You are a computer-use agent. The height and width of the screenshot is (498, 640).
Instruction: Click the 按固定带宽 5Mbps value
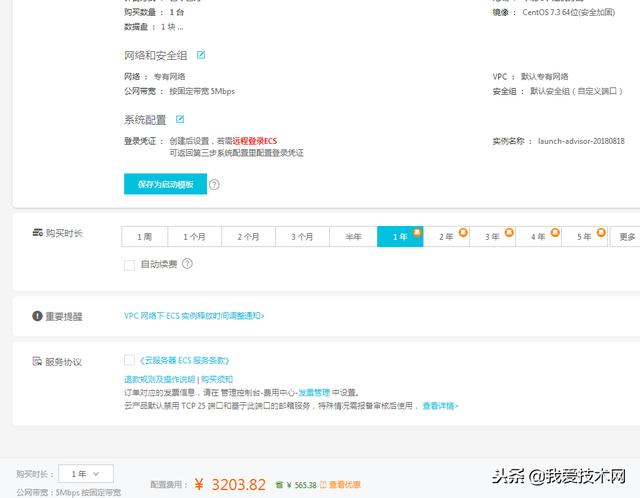202,91
